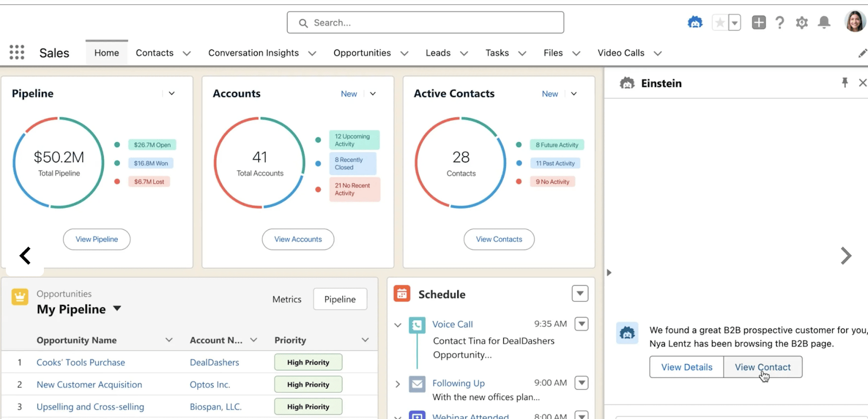Open the favorites list dropdown arrow
The height and width of the screenshot is (419, 868).
pos(735,23)
